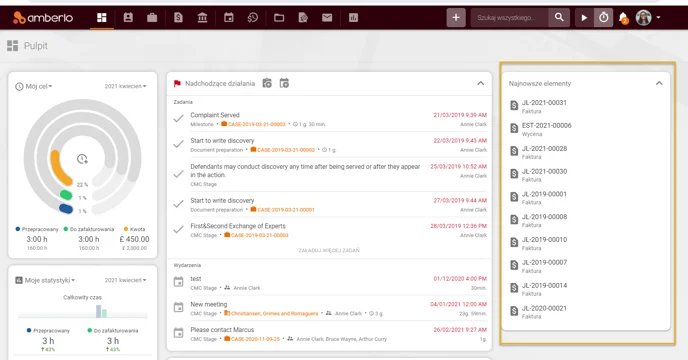This screenshot has height=360, width=688.
Task: Click the green 'Do zafakturowania' progress segment
Action: (x=66, y=195)
